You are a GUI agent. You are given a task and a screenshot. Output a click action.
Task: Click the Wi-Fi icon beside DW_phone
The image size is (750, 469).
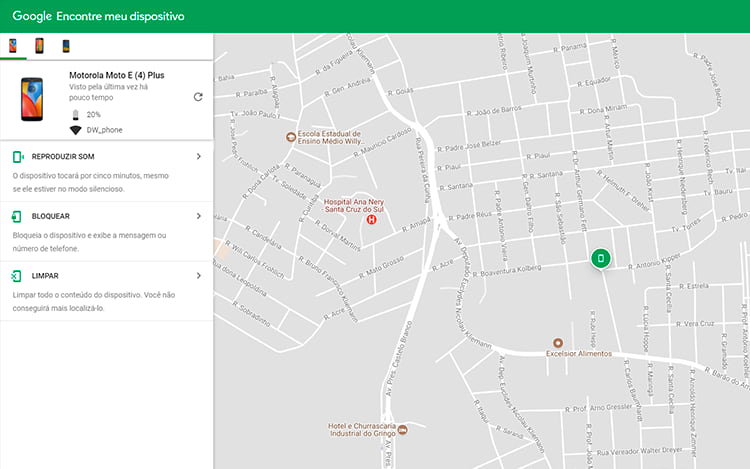76,130
